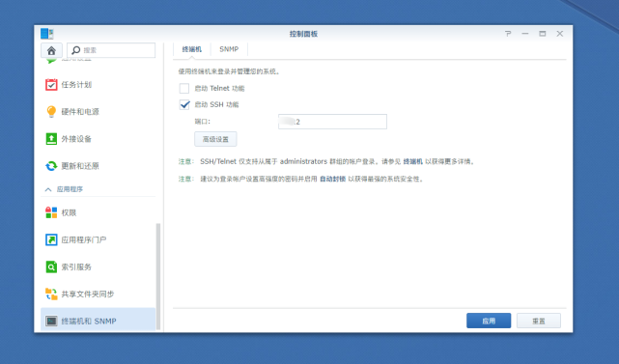Open Application Portal arrow icon
The image size is (619, 364).
(x=51, y=239)
